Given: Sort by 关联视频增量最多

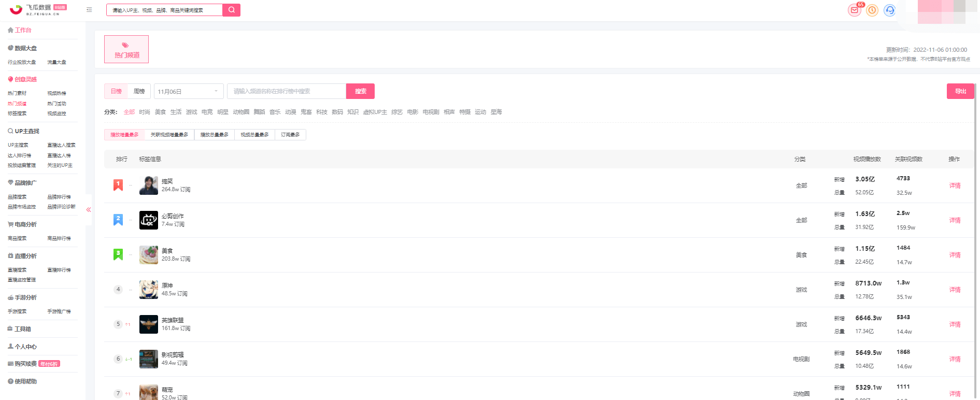Looking at the screenshot, I should pyautogui.click(x=169, y=135).
